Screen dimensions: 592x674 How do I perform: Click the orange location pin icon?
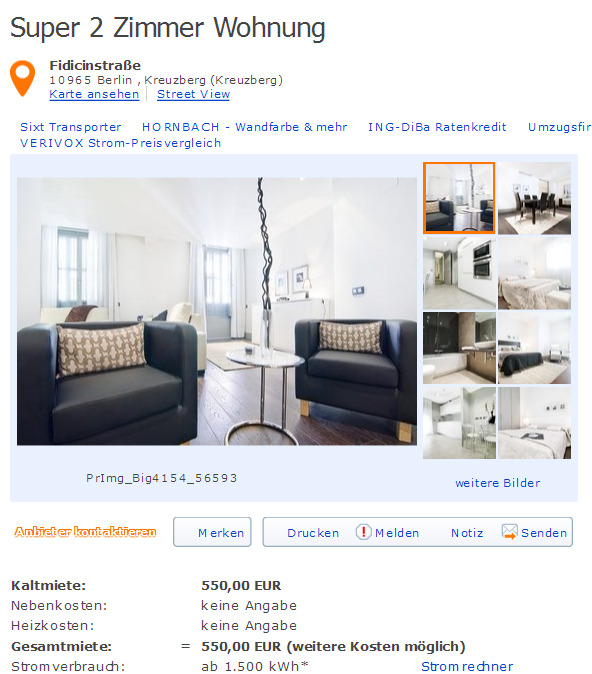pos(22,78)
